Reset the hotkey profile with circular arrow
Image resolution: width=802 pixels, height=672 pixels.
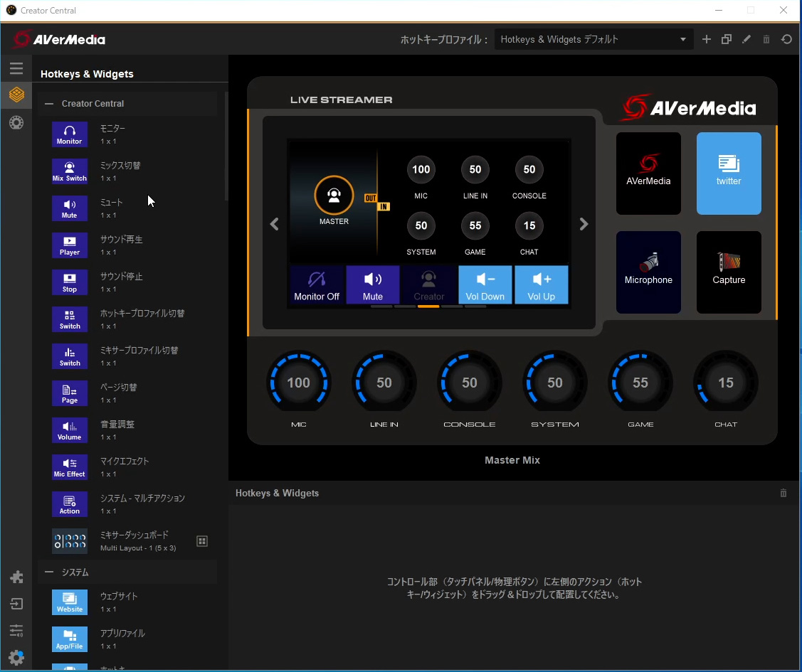(786, 39)
